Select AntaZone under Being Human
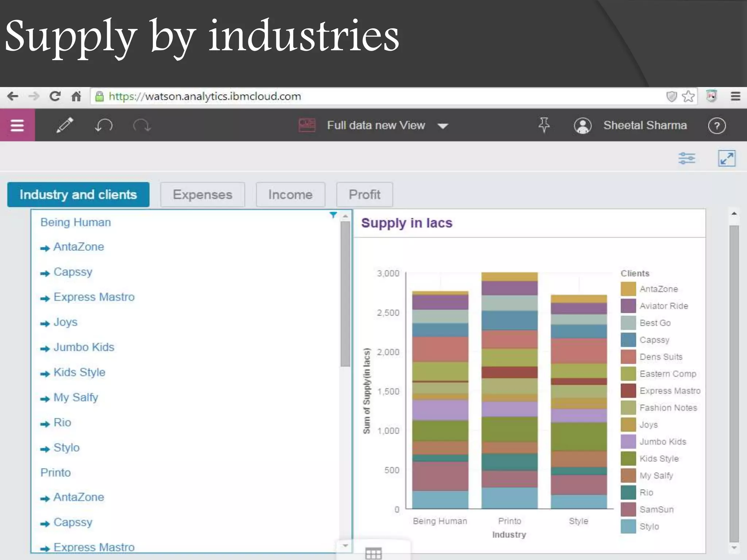Screen dimensions: 747x560 coord(79,247)
